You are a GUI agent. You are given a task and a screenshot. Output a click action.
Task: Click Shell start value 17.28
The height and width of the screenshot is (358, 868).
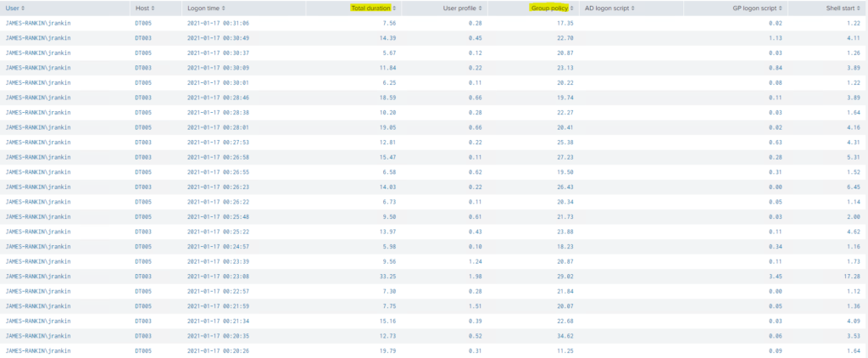click(851, 276)
